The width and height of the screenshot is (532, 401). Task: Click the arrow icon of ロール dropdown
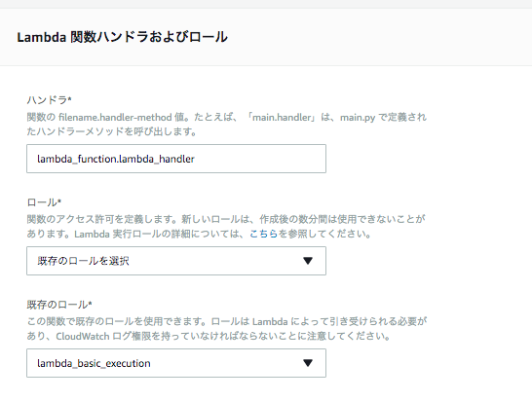(x=308, y=261)
